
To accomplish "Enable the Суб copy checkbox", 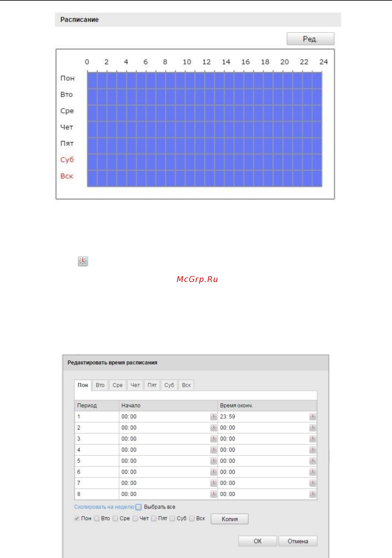I will pyautogui.click(x=172, y=519).
